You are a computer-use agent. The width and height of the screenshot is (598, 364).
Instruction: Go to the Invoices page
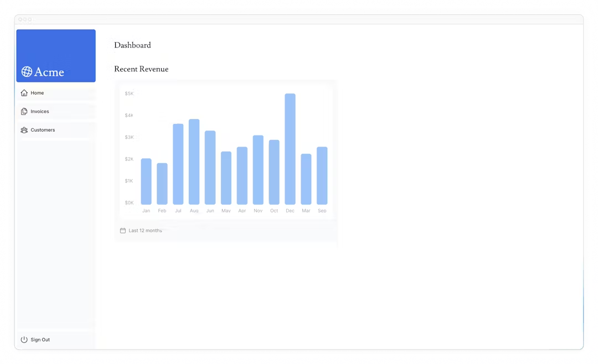point(56,111)
